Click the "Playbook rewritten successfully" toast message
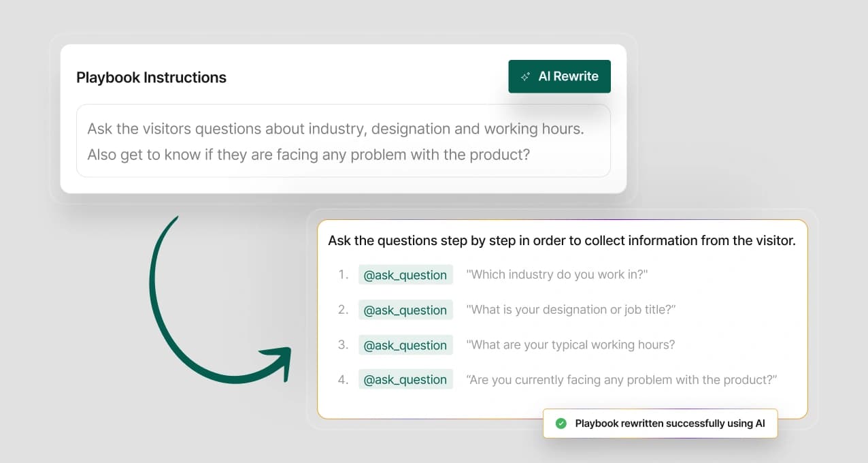The width and height of the screenshot is (868, 463). click(669, 424)
